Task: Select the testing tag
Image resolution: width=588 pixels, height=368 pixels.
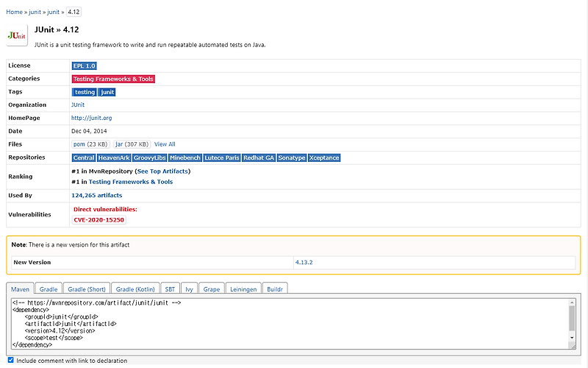Action: (85, 92)
